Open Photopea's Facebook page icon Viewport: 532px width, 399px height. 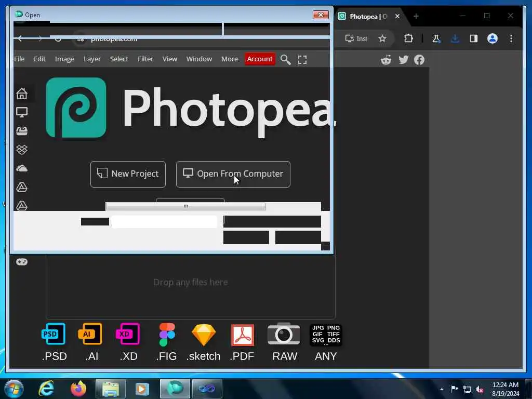(x=419, y=60)
